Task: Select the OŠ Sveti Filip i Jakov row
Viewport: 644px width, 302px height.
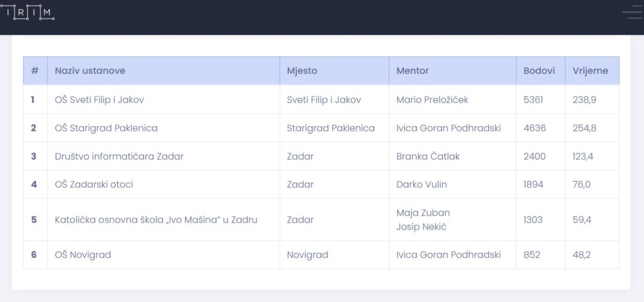Action: click(99, 99)
